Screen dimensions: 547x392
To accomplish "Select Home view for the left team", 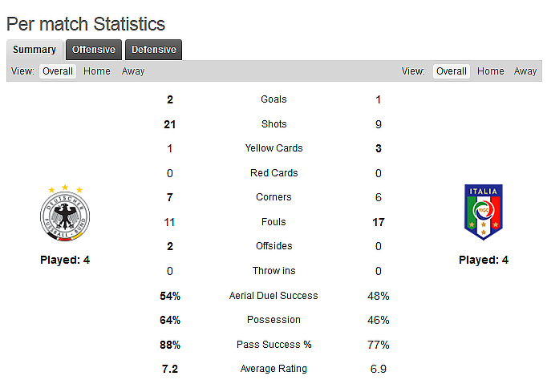I will (x=97, y=71).
